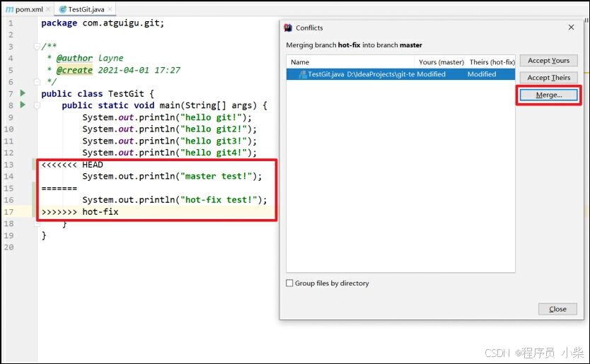Click the @author Layne comment line

pyautogui.click(x=85, y=58)
